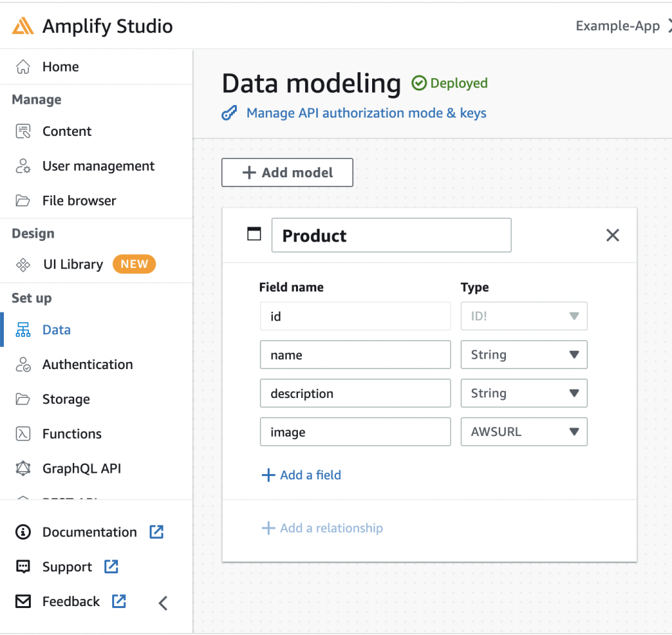Go to the Home menu item

(60, 66)
